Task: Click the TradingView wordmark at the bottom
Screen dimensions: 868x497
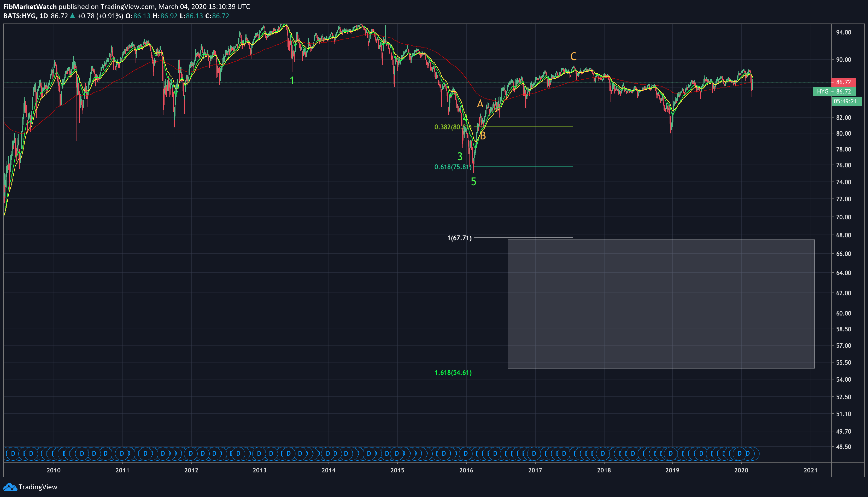Action: point(38,487)
